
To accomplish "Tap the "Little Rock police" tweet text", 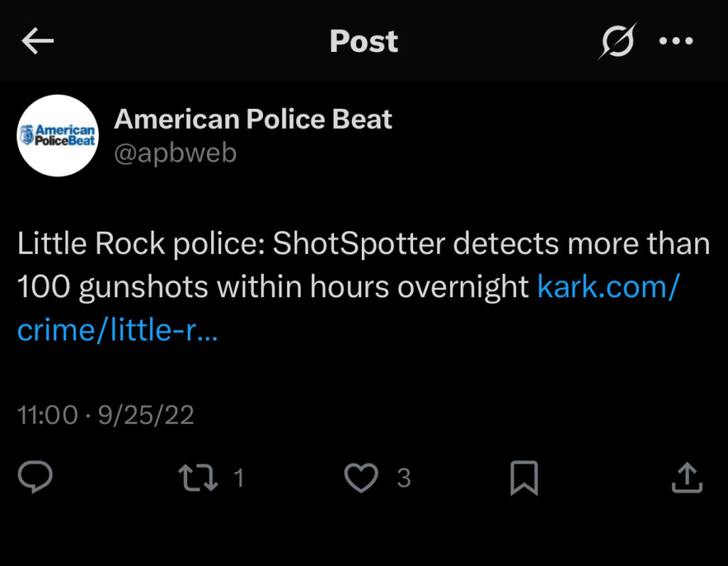I will point(139,244).
